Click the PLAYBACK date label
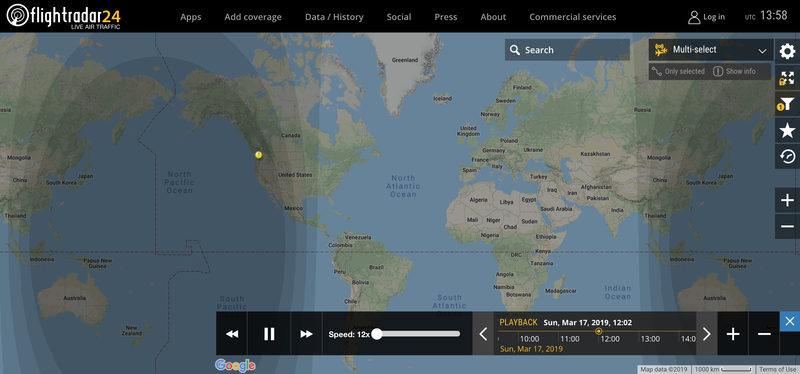800x374 pixels. click(518, 322)
